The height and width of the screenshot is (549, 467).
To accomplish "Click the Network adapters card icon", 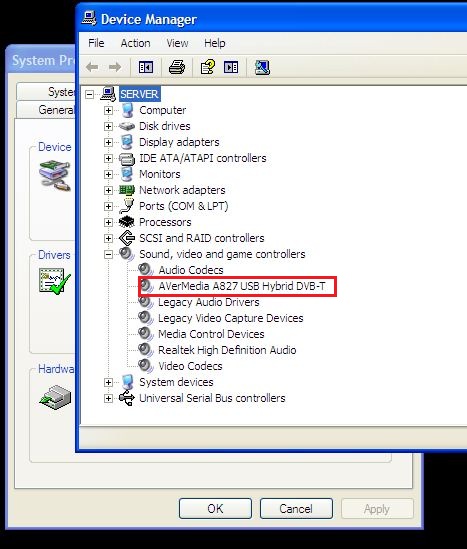I will click(x=127, y=190).
